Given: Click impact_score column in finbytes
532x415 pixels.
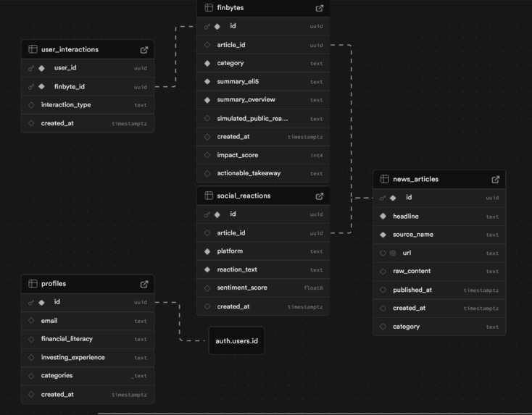Looking at the screenshot, I should (x=263, y=155).
